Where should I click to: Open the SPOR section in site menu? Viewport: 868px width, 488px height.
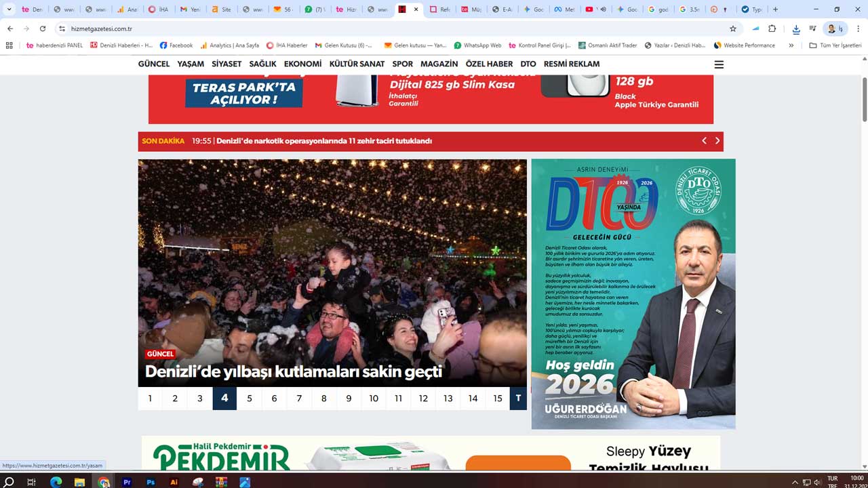(402, 64)
